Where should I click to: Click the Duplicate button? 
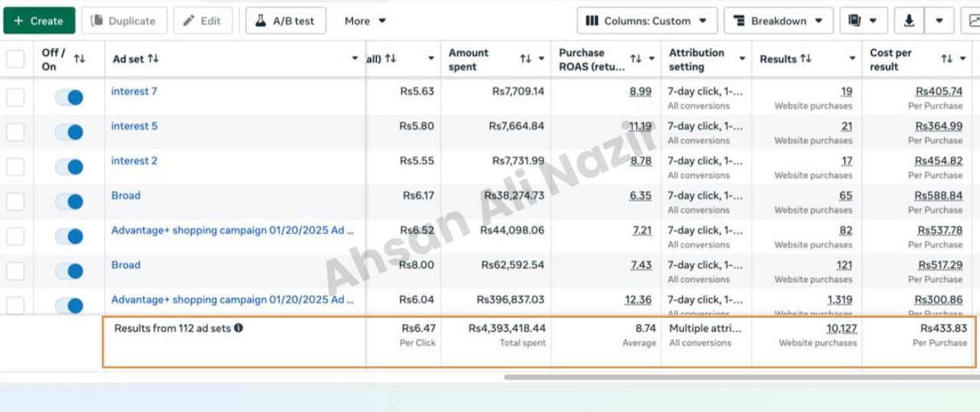point(123,21)
